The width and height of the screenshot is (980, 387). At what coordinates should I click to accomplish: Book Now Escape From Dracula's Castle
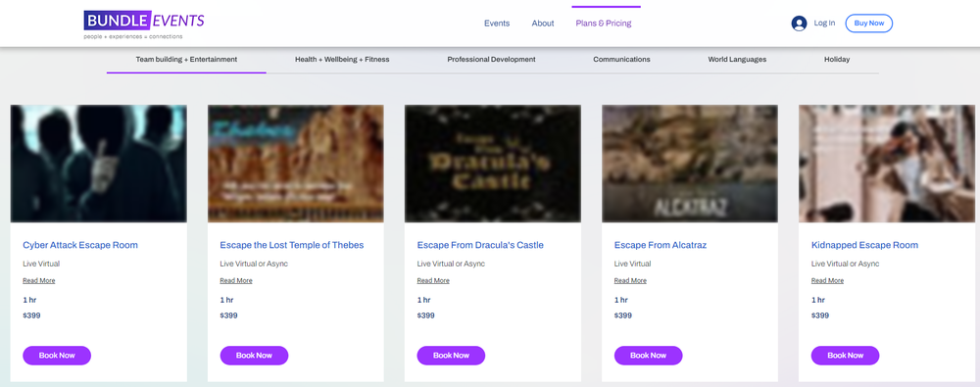point(451,355)
